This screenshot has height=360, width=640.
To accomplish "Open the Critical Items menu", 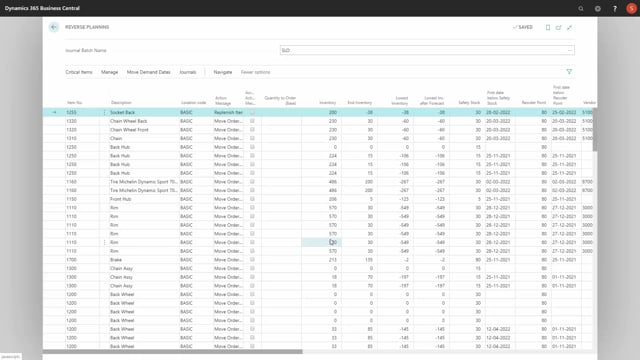I will (x=79, y=72).
